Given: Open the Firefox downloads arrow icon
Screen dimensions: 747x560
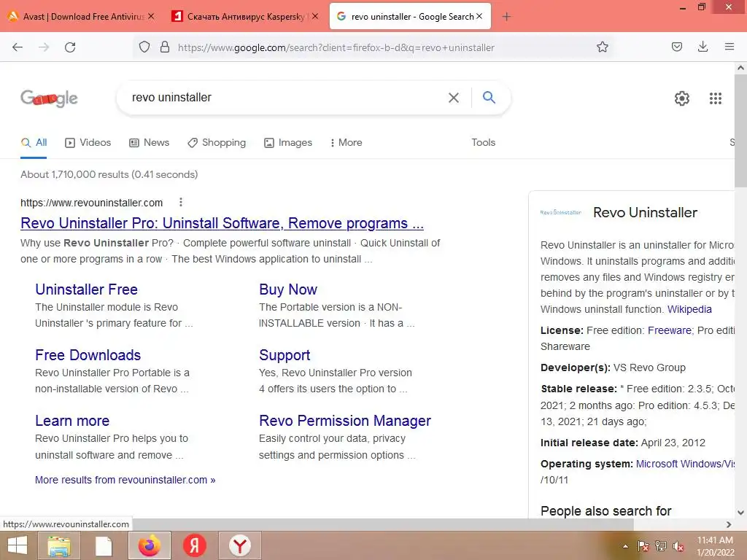Looking at the screenshot, I should [x=703, y=47].
